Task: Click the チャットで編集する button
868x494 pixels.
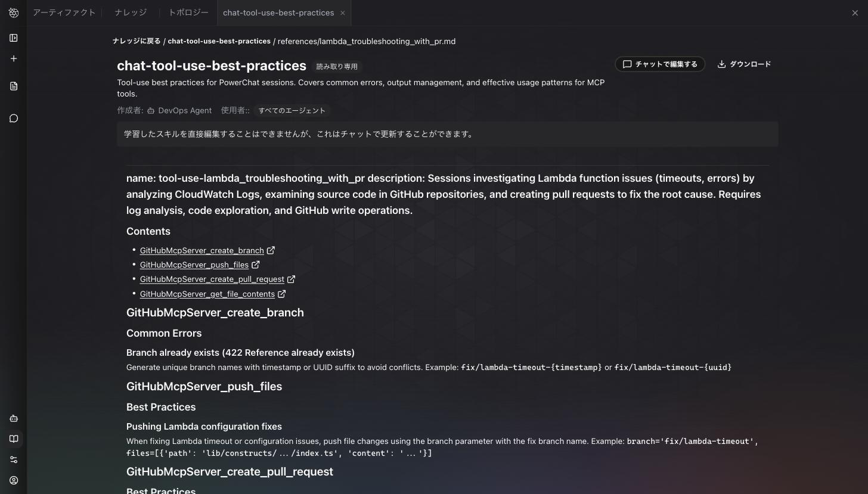Action: [x=660, y=64]
